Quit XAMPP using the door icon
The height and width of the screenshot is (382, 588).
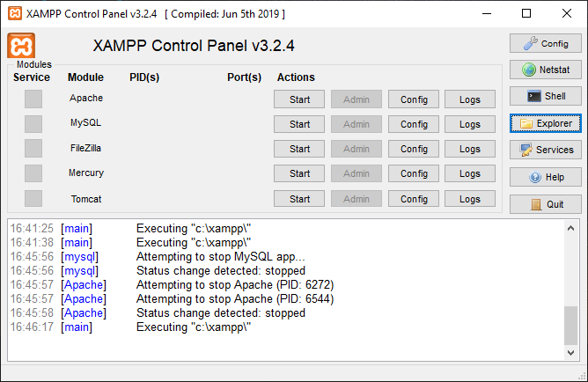(x=545, y=204)
